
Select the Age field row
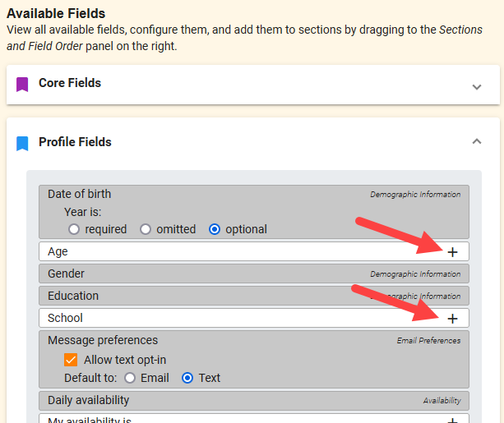click(254, 251)
